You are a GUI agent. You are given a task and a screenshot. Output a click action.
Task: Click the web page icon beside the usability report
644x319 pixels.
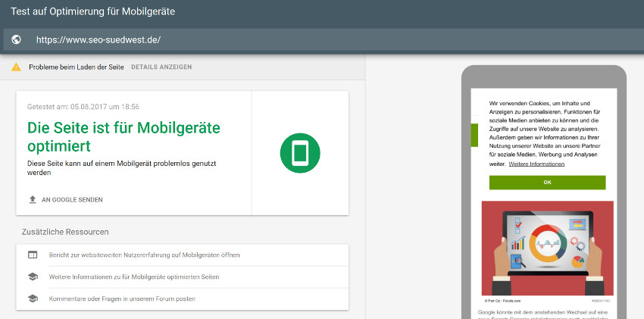(x=33, y=255)
